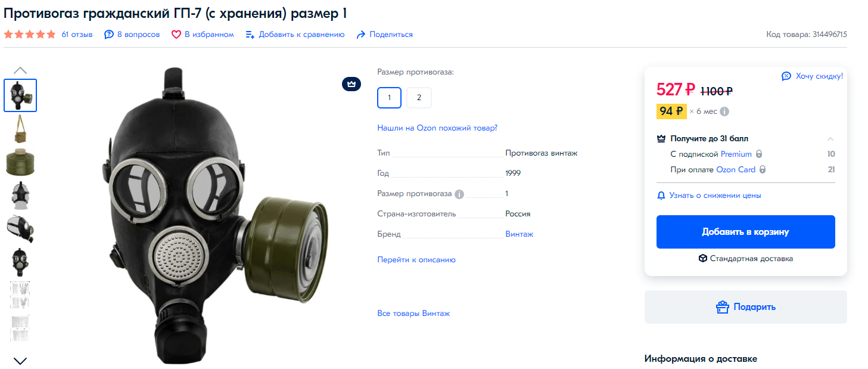The width and height of the screenshot is (868, 369).
Task: Click the info icon beside the 6 мес installment
Action: [724, 111]
